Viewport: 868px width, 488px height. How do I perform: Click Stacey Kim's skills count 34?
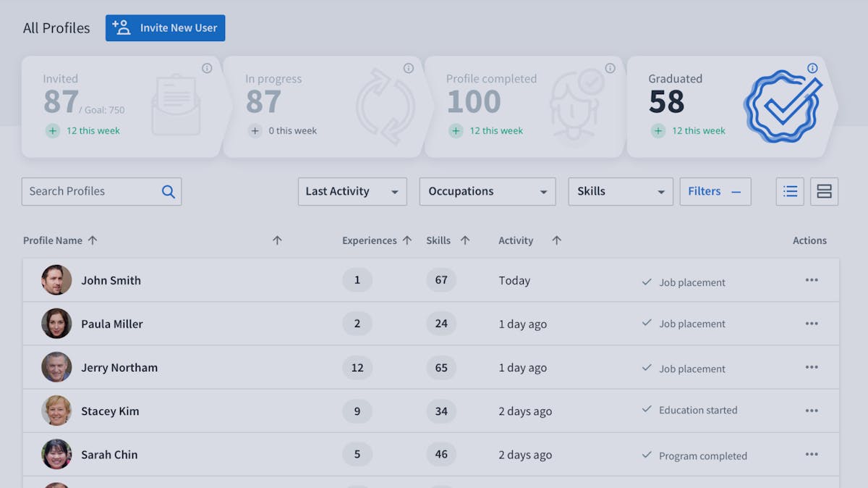(x=441, y=411)
